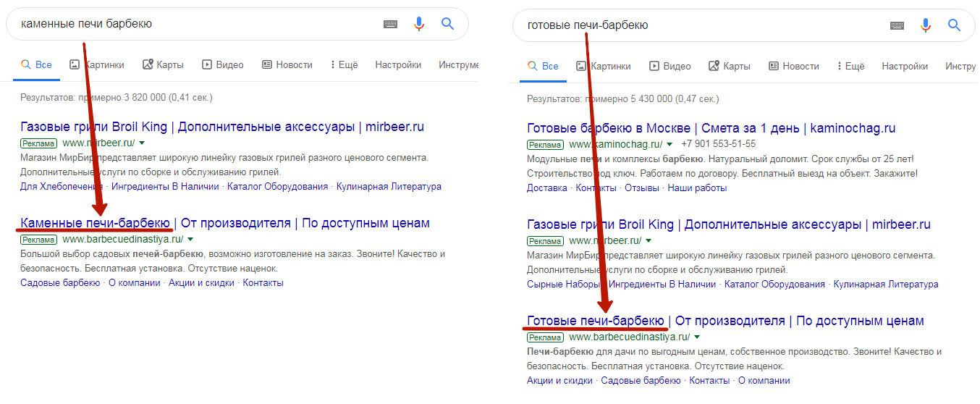This screenshot has height=404, width=980.
Task: Click 'Результатов: примерно 3 820 000' text
Action: [116, 97]
